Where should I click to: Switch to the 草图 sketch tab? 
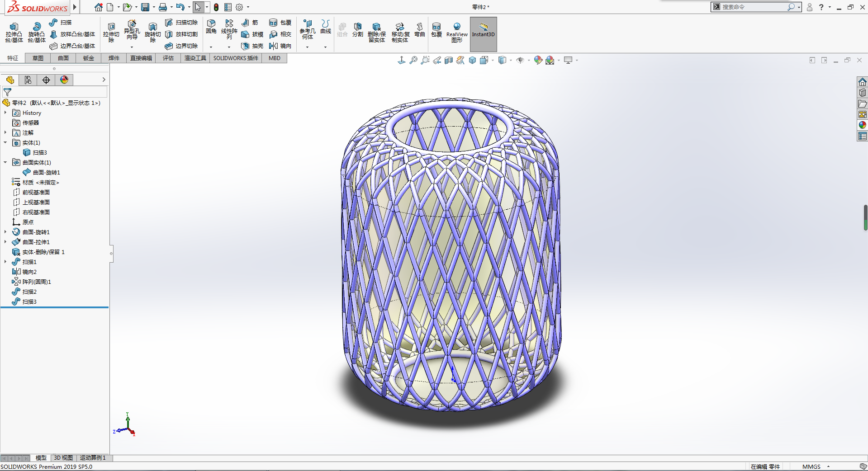38,58
